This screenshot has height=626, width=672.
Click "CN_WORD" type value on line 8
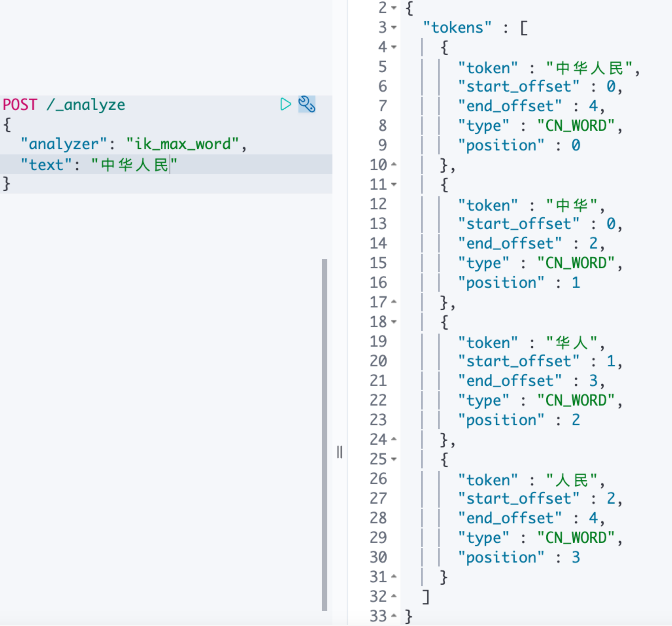click(x=576, y=126)
